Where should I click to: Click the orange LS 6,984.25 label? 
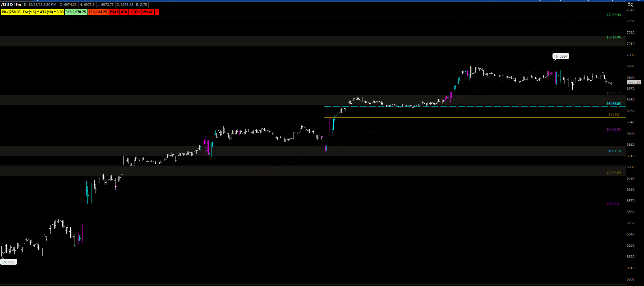(x=98, y=12)
